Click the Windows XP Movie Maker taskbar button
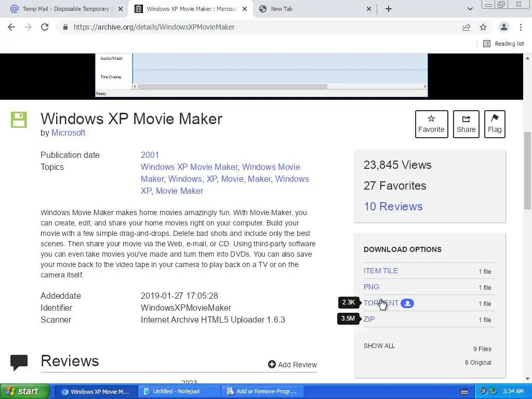 click(96, 392)
